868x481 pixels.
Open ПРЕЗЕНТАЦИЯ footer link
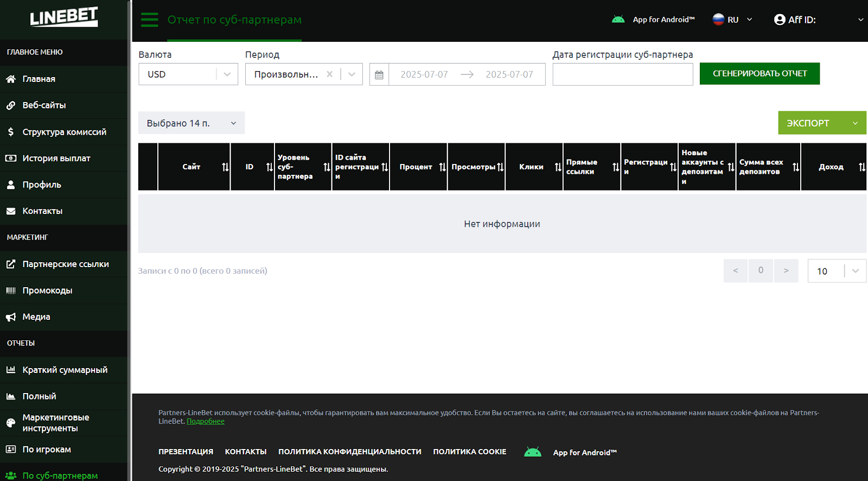pyautogui.click(x=186, y=452)
